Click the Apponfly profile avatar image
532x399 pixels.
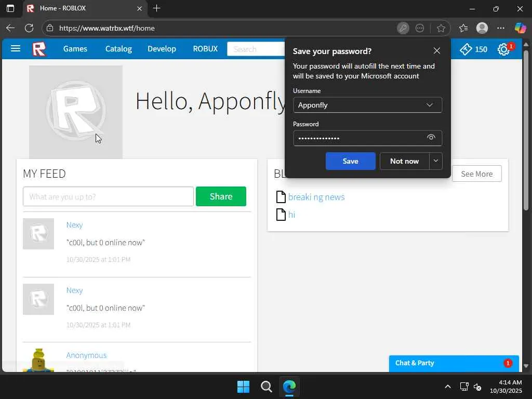pos(76,112)
